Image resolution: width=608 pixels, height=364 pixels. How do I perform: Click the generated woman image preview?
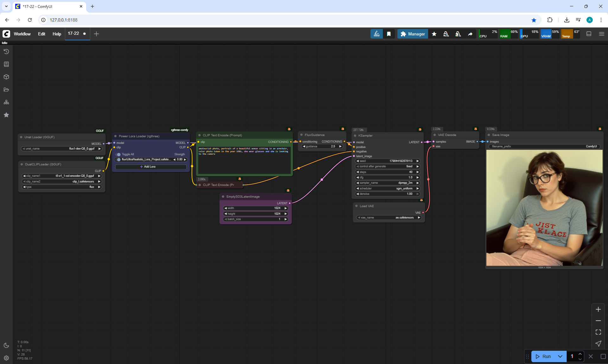[x=544, y=208]
